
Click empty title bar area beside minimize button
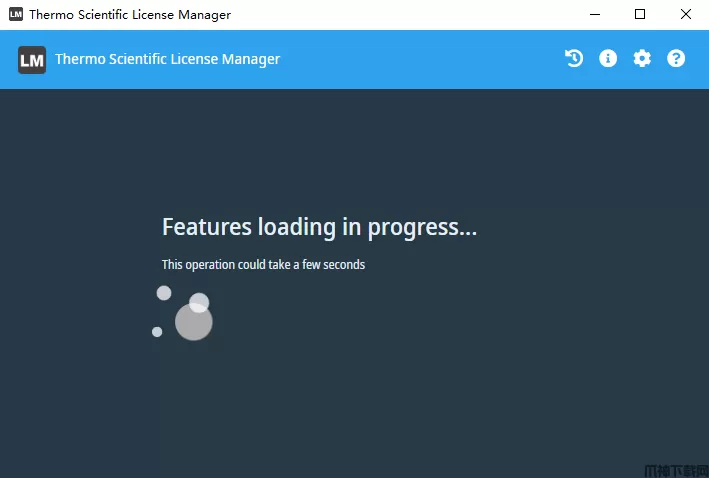[x=407, y=14]
